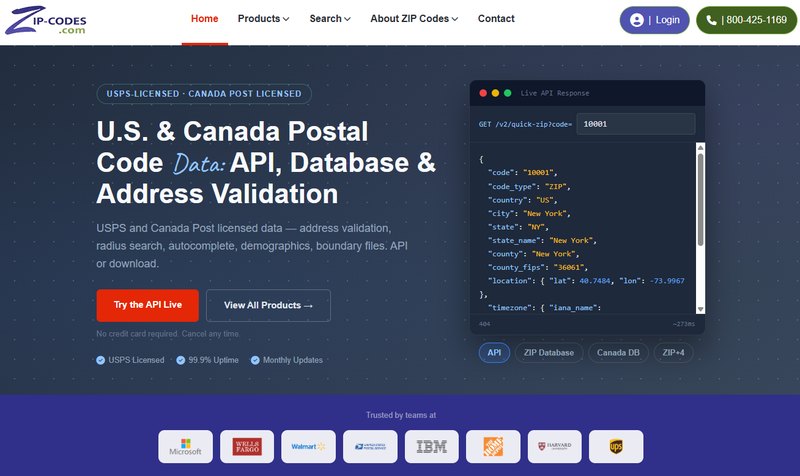Click the UPS logo card
Image resolution: width=800 pixels, height=476 pixels.
click(x=616, y=446)
